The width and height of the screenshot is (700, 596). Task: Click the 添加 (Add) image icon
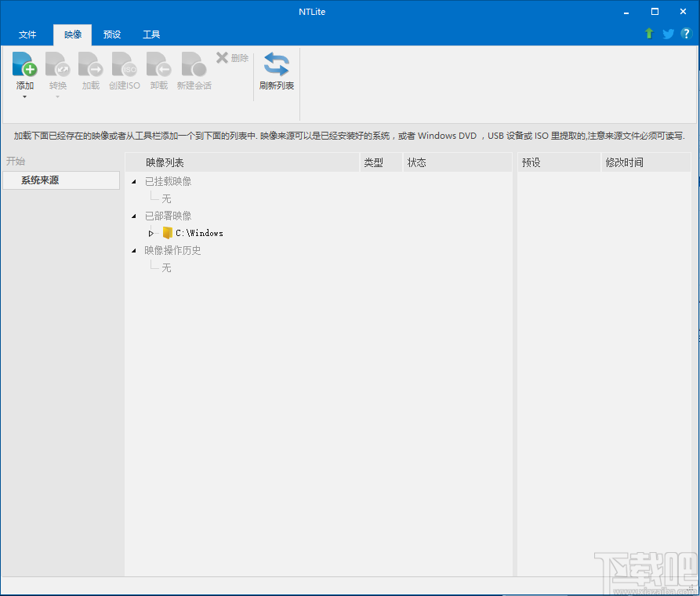click(x=24, y=64)
